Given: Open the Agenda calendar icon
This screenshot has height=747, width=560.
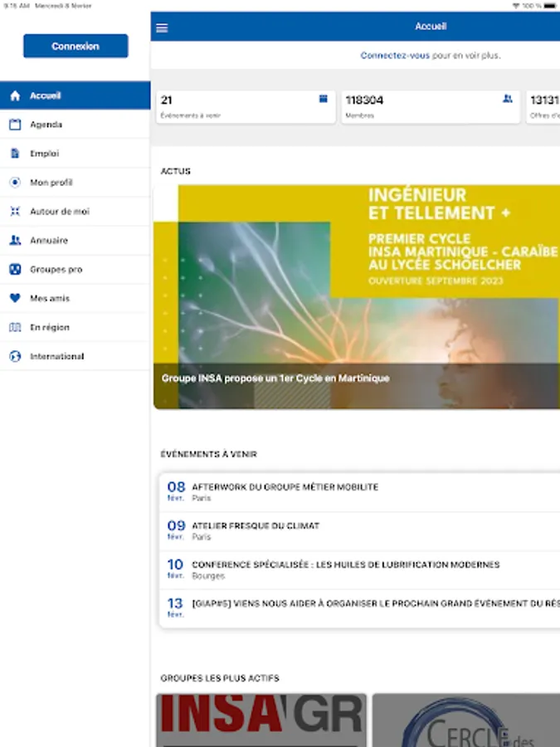Looking at the screenshot, I should (15, 124).
